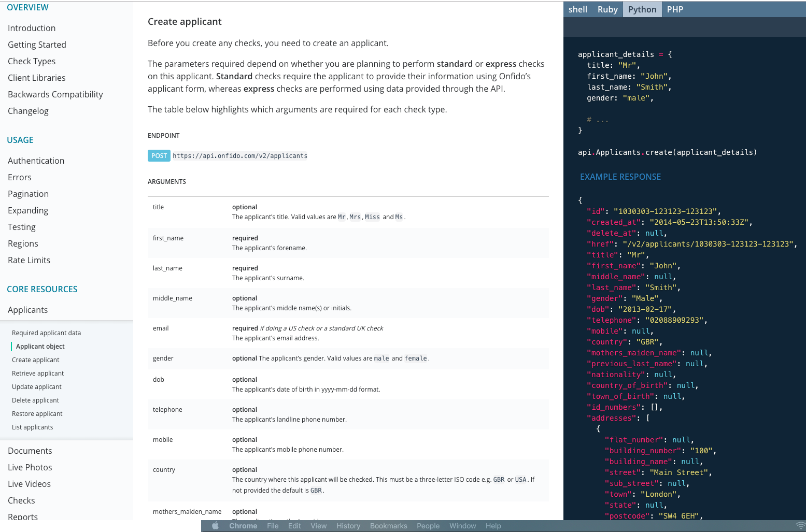The image size is (806, 532).
Task: Open the Live Videos section
Action: click(29, 484)
